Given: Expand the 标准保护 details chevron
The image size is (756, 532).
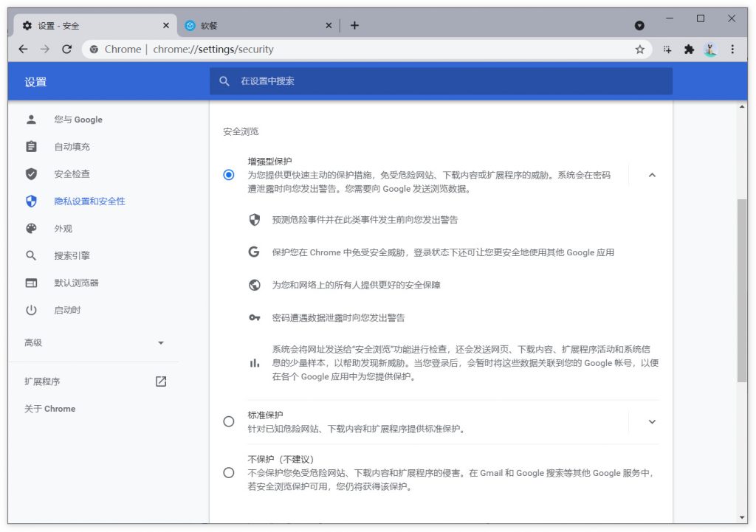Looking at the screenshot, I should point(651,421).
